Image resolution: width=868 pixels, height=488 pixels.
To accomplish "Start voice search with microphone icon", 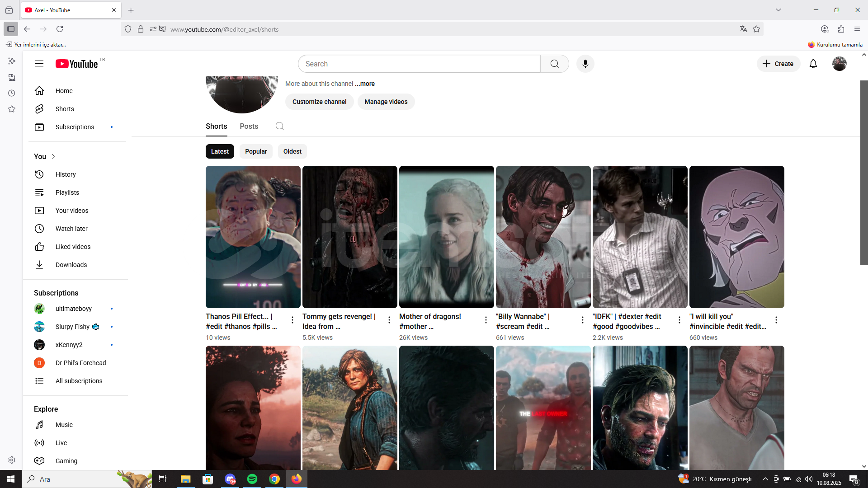I will (x=585, y=64).
